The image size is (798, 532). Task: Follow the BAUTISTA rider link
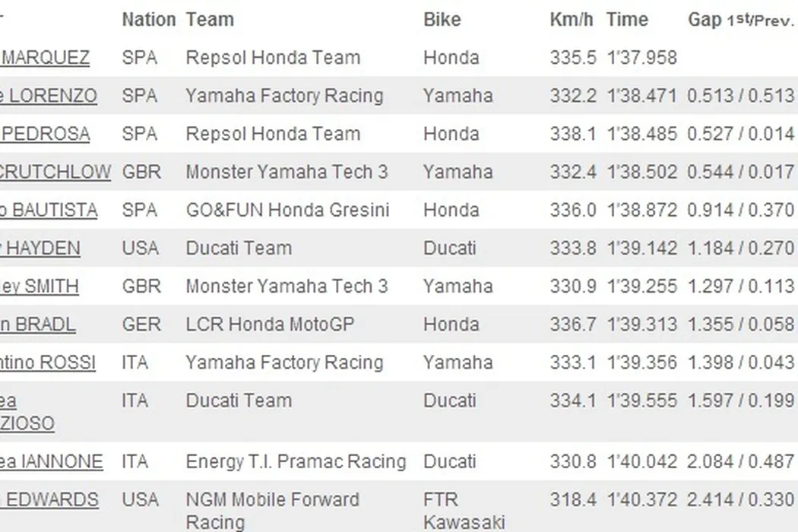click(49, 210)
